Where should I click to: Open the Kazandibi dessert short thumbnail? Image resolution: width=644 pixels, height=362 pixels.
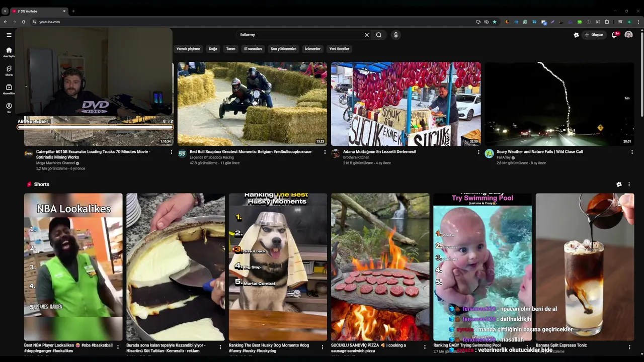pos(176,267)
